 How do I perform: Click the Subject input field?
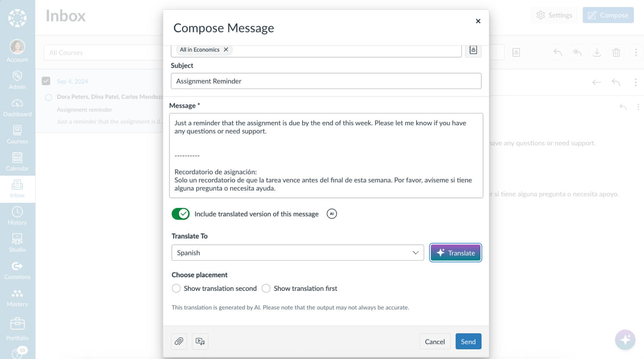[x=326, y=81]
